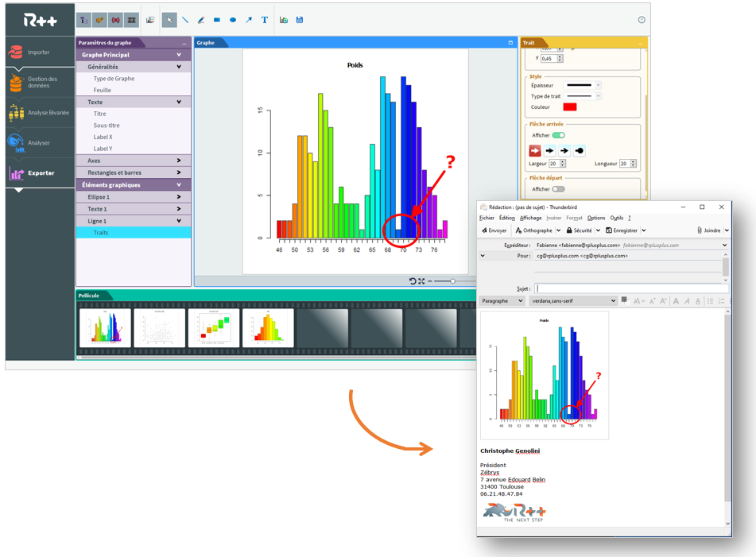Select the straight line drawing tool
The width and height of the screenshot is (756, 557).
(185, 20)
